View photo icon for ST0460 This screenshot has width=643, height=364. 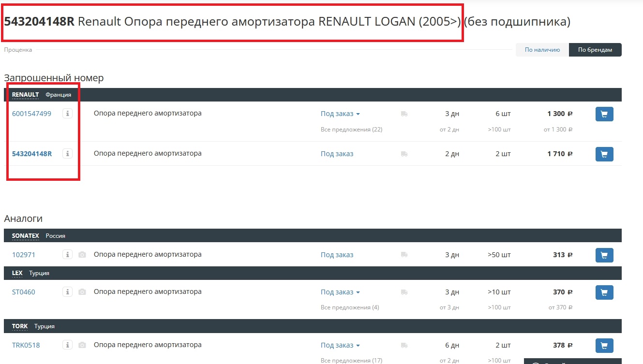coord(82,292)
